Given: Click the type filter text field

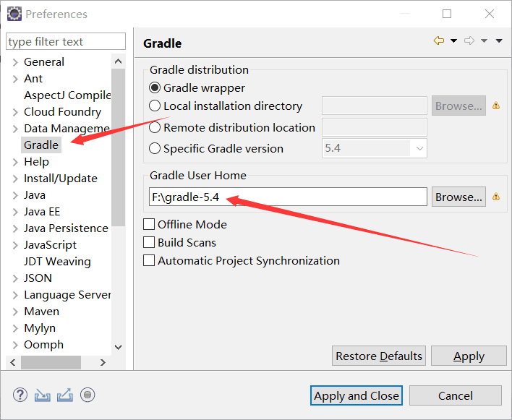Looking at the screenshot, I should pyautogui.click(x=66, y=41).
